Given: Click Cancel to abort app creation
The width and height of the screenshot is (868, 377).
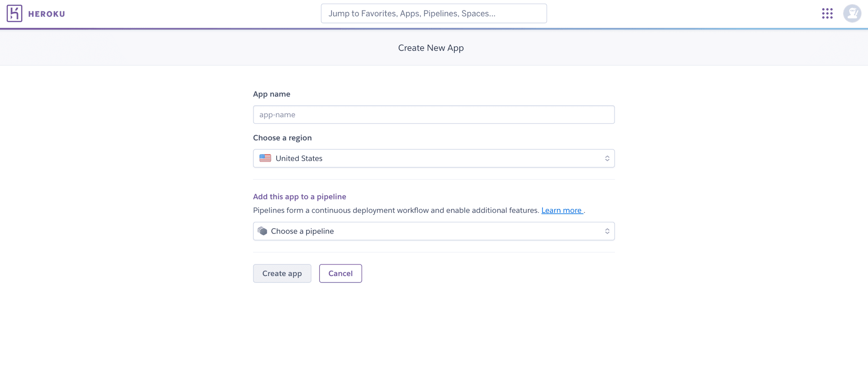Looking at the screenshot, I should pos(340,273).
